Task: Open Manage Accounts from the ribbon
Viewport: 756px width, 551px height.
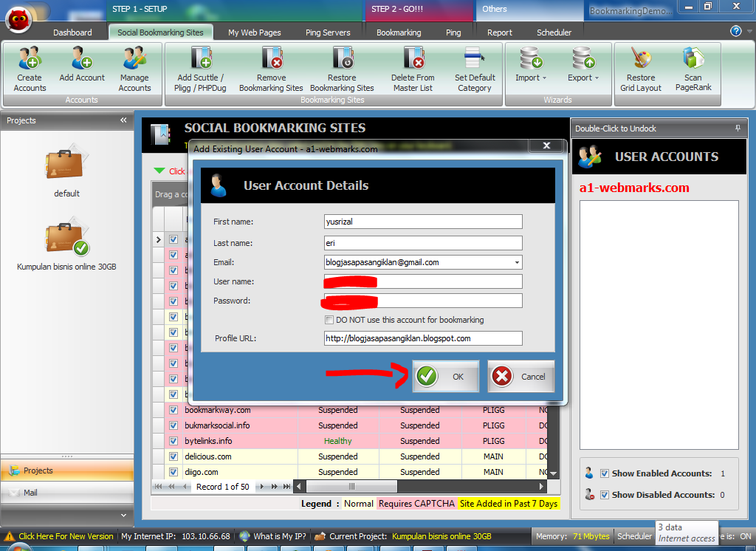Action: [134, 69]
